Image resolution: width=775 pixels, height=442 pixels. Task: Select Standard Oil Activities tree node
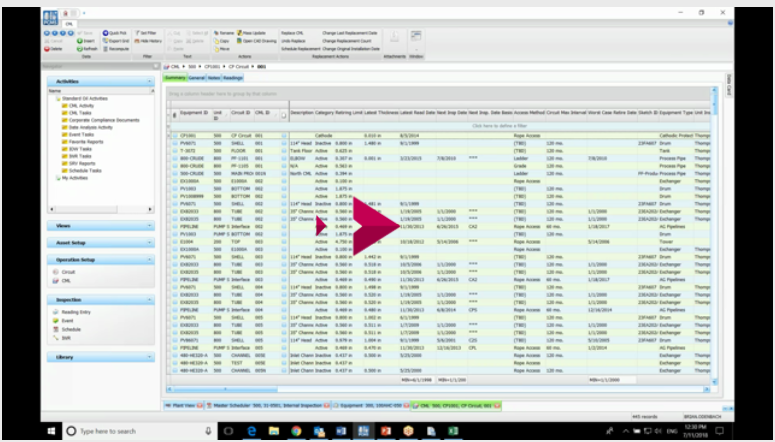[x=82, y=98]
